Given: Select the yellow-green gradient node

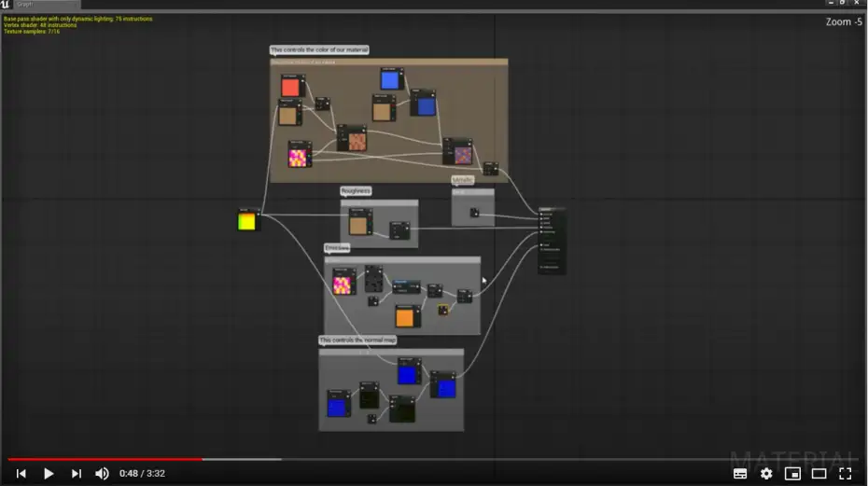Looking at the screenshot, I should 247,220.
